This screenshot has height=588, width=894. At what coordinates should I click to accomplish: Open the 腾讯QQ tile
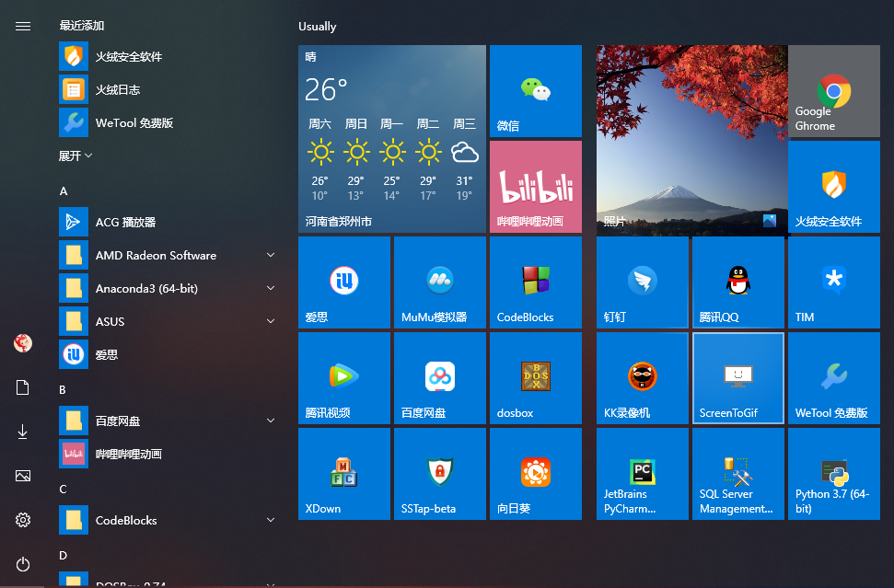coord(737,282)
